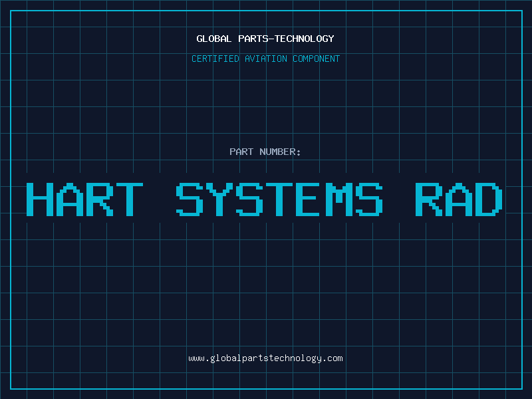
Task: Click the letter R in RAD
Action: pyautogui.click(x=429, y=199)
